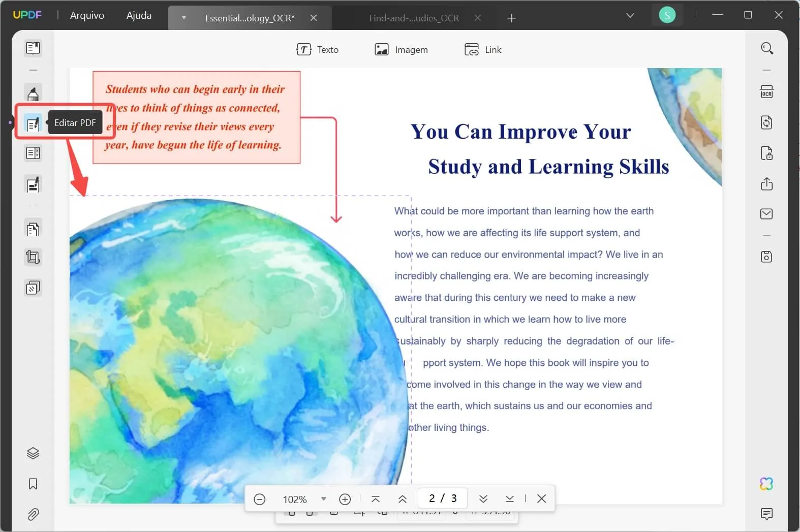Open the dropdown arrow on Essential tab
Image resolution: width=800 pixels, height=532 pixels.
(184, 18)
